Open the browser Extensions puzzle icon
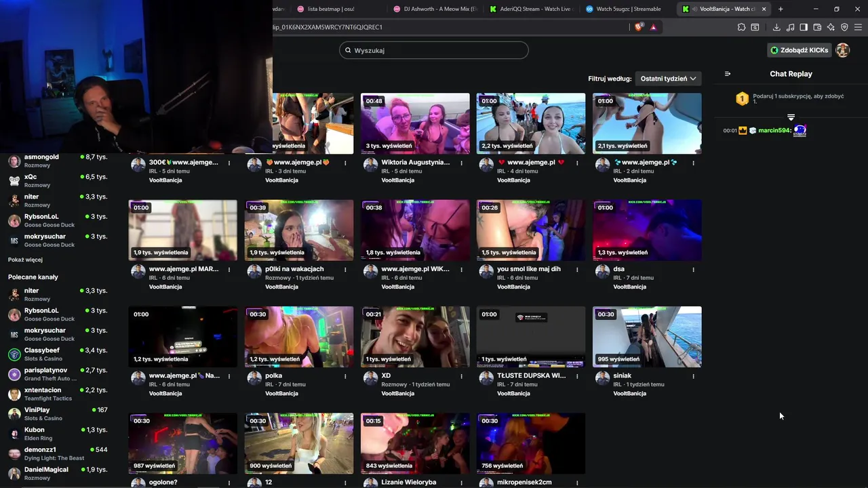This screenshot has height=488, width=868. (x=741, y=27)
